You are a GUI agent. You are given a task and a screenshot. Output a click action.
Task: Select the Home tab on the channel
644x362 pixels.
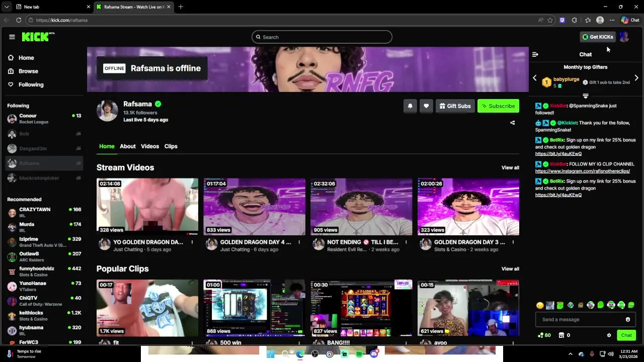point(107,146)
